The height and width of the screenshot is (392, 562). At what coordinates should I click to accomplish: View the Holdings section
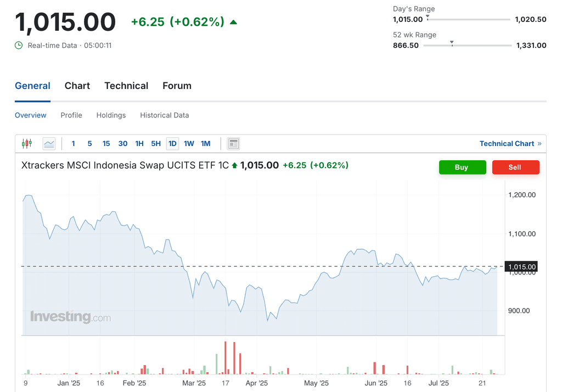(111, 115)
